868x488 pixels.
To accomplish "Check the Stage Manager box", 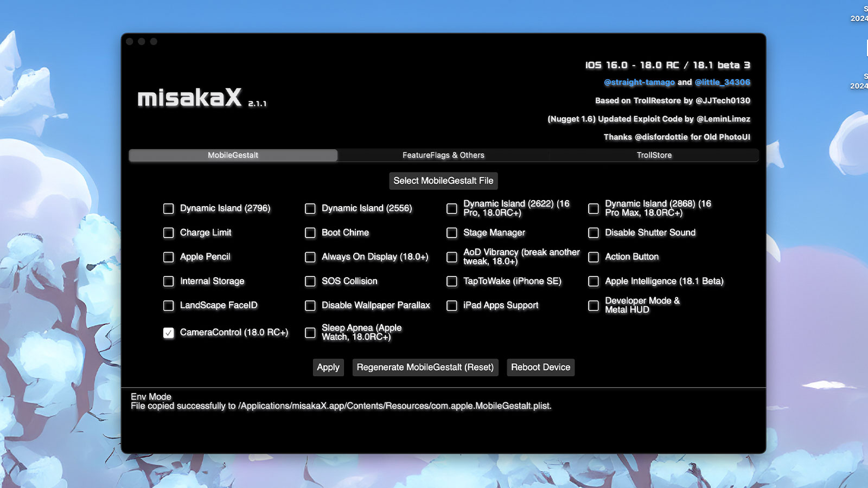I will click(452, 233).
